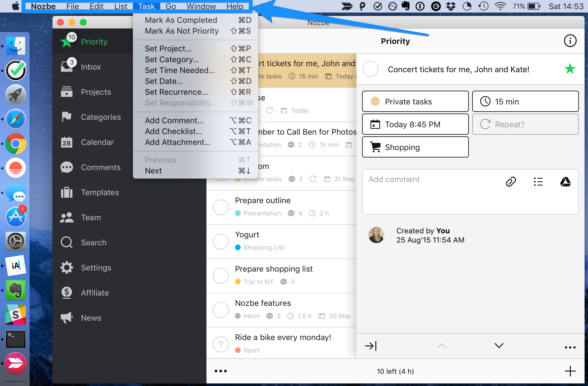Choose Add Attachment... from Task menu

coord(196,142)
